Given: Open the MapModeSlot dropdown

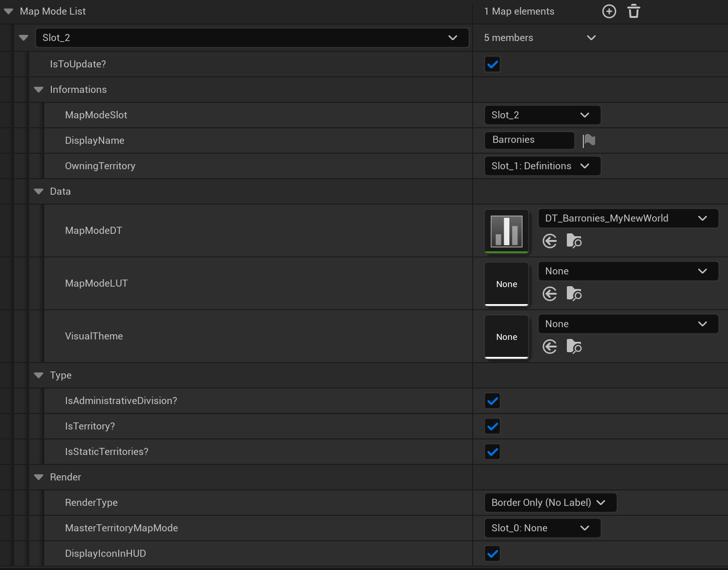Looking at the screenshot, I should pyautogui.click(x=542, y=115).
